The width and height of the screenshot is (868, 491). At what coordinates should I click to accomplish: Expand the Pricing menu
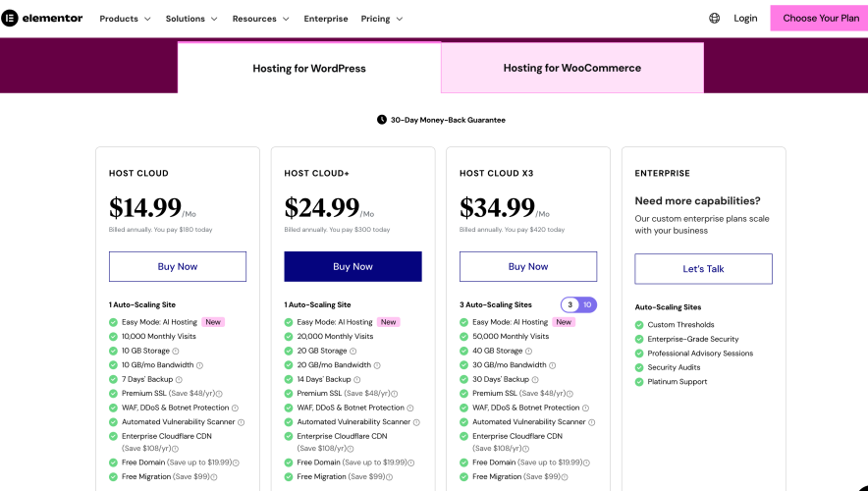pyautogui.click(x=382, y=19)
